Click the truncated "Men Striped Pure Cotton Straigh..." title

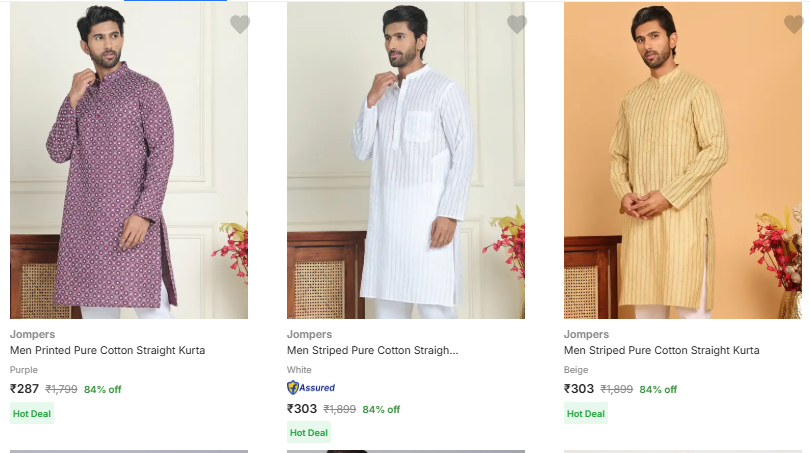[x=372, y=351]
